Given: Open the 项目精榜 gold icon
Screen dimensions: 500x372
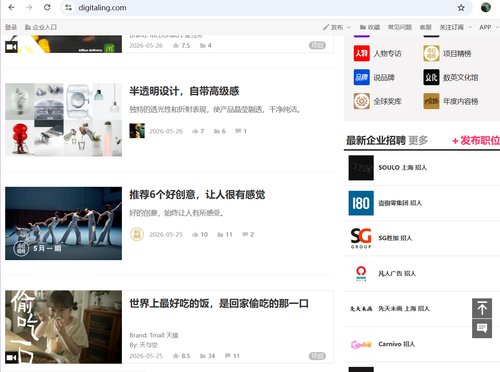Looking at the screenshot, I should (x=431, y=53).
